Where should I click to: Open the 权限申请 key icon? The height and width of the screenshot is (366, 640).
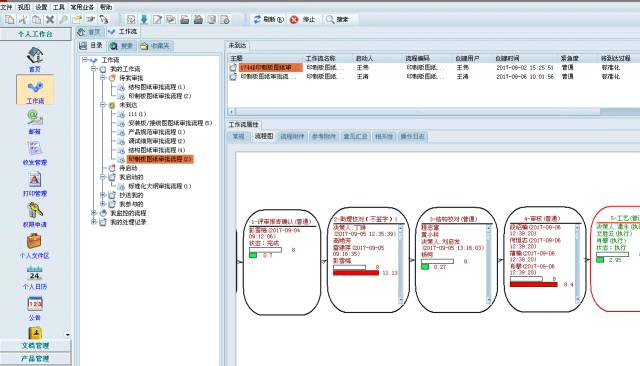click(35, 215)
